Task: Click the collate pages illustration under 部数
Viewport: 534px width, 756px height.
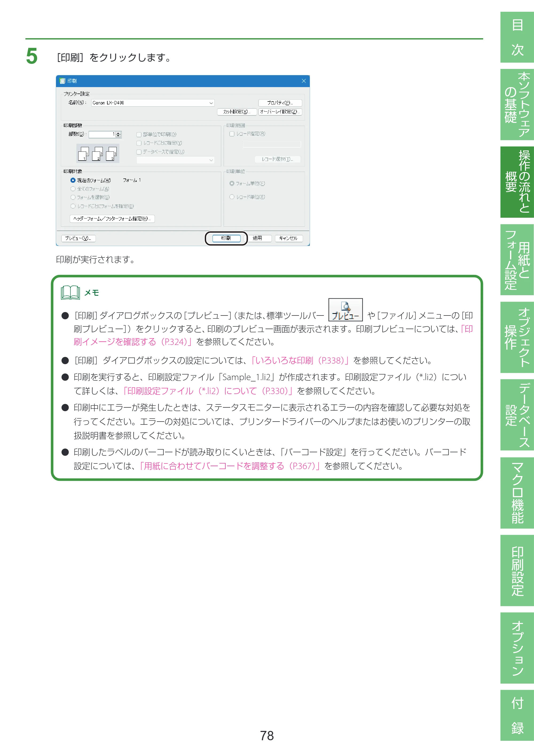Action: pos(98,153)
